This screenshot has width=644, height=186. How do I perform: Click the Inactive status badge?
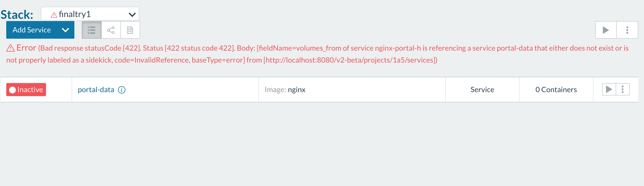[x=26, y=89]
